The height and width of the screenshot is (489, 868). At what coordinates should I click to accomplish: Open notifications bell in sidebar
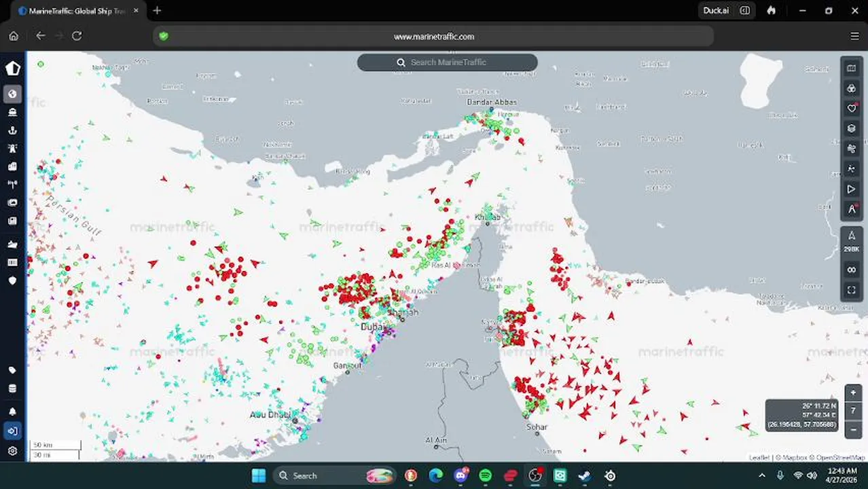[12, 412]
